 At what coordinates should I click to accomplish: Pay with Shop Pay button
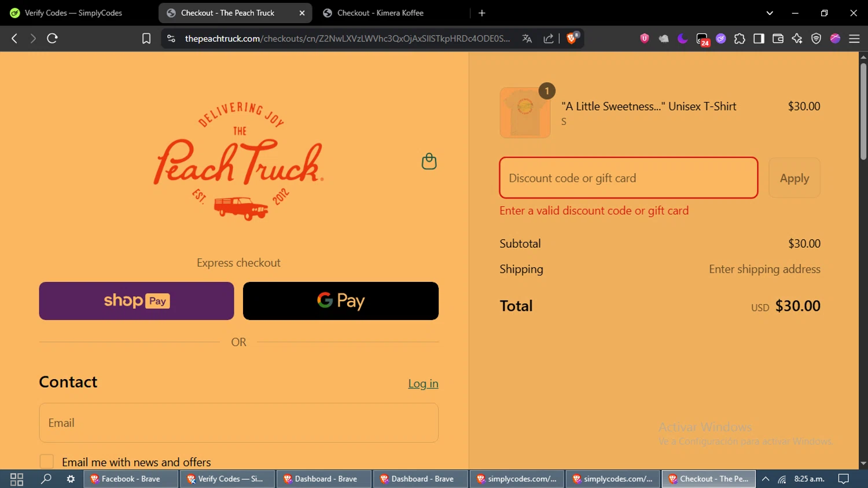click(x=137, y=301)
